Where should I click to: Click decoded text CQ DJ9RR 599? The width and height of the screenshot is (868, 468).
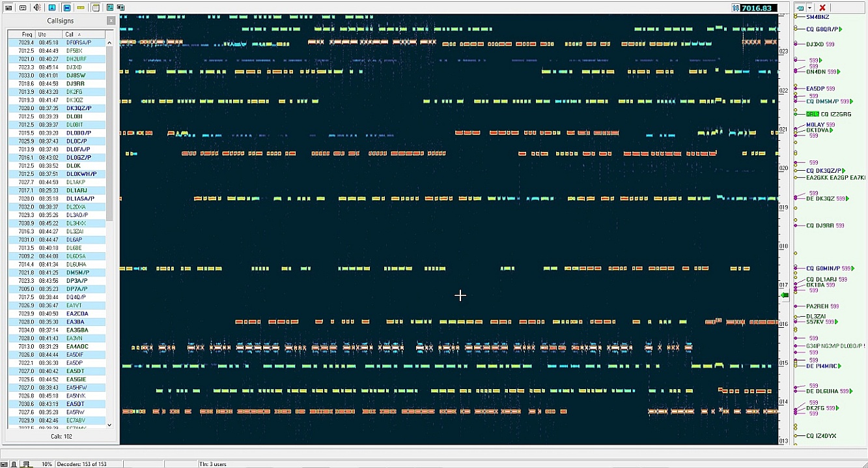click(x=825, y=226)
